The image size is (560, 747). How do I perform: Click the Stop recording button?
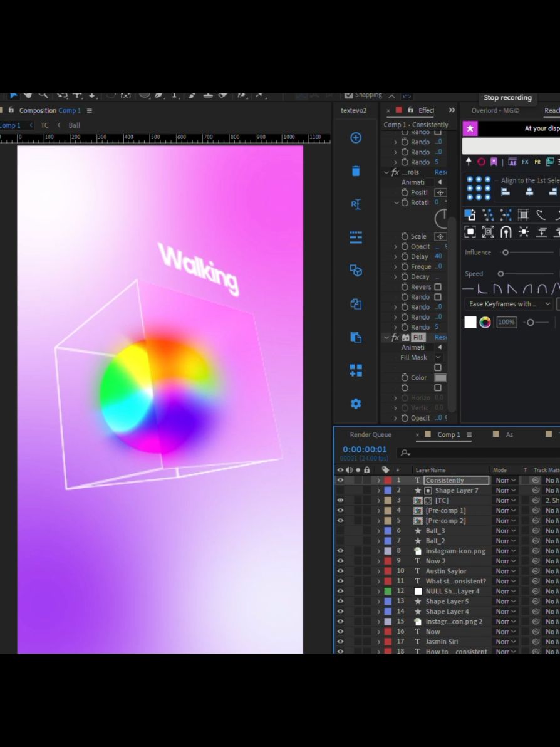[x=507, y=97]
